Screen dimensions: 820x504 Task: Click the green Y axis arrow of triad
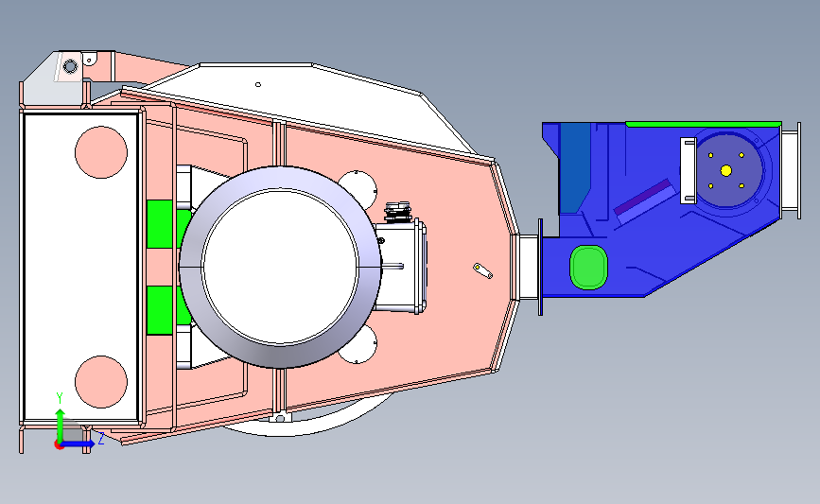pyautogui.click(x=61, y=424)
